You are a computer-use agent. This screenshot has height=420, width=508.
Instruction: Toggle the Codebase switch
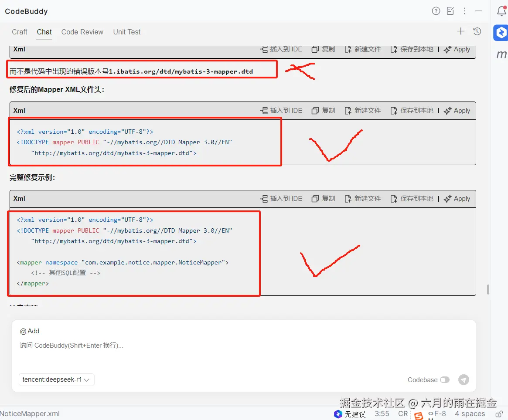click(445, 379)
